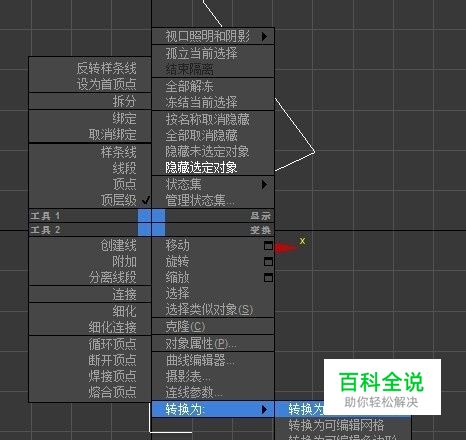Open 管理状态集... entry
The width and height of the screenshot is (466, 440).
pyautogui.click(x=200, y=200)
